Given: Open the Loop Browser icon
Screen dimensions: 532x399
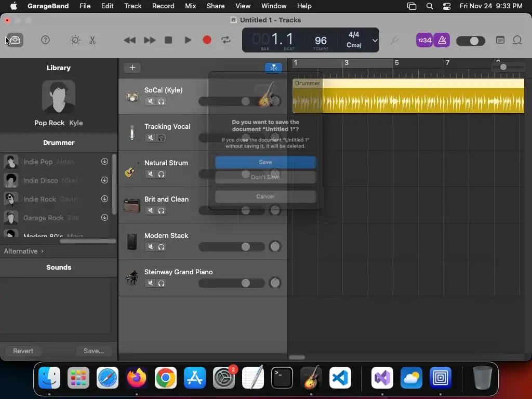Looking at the screenshot, I should point(517,40).
